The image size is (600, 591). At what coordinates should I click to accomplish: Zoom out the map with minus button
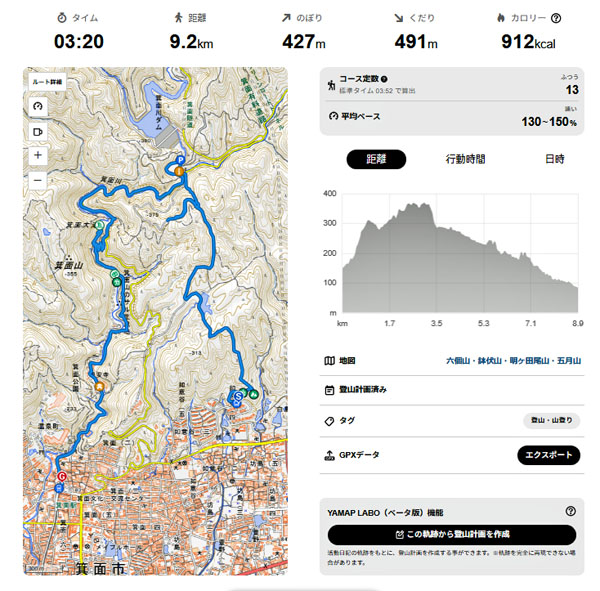coord(38,180)
